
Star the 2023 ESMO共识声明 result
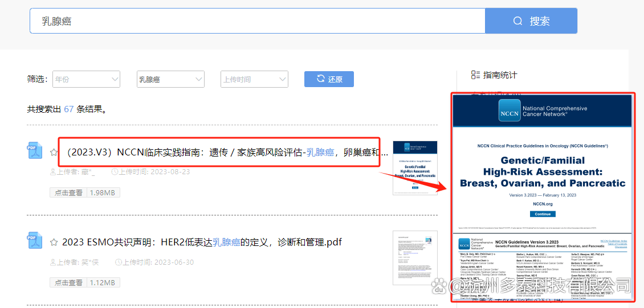tap(54, 243)
